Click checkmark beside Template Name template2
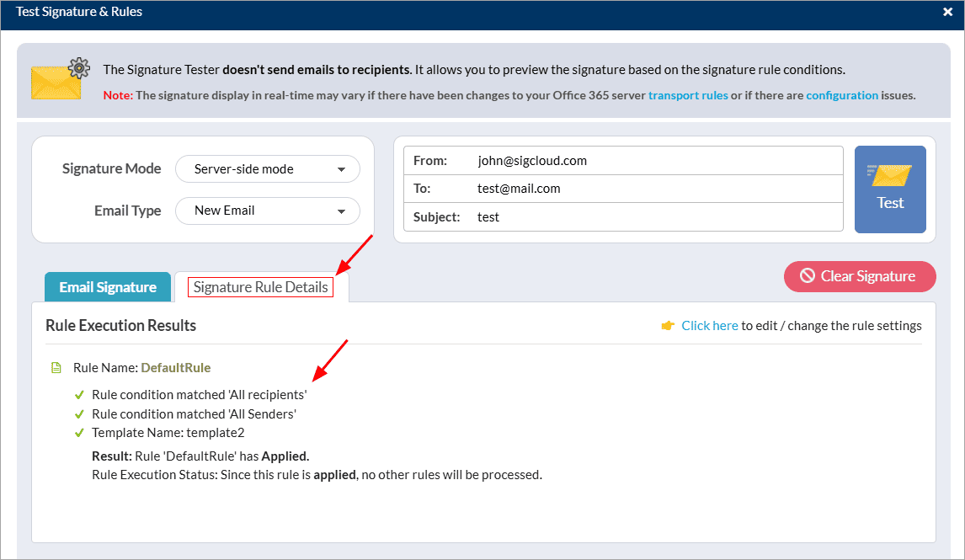965x560 pixels. 79,434
